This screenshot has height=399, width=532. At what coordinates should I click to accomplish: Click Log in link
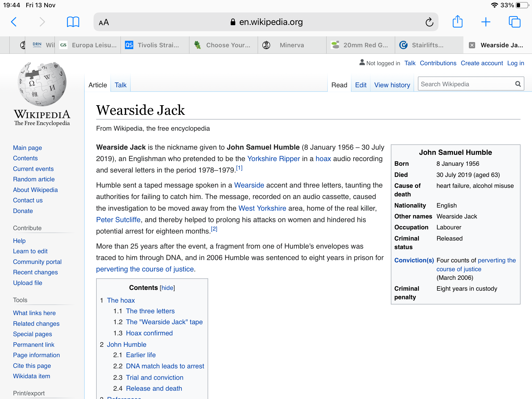pos(516,63)
